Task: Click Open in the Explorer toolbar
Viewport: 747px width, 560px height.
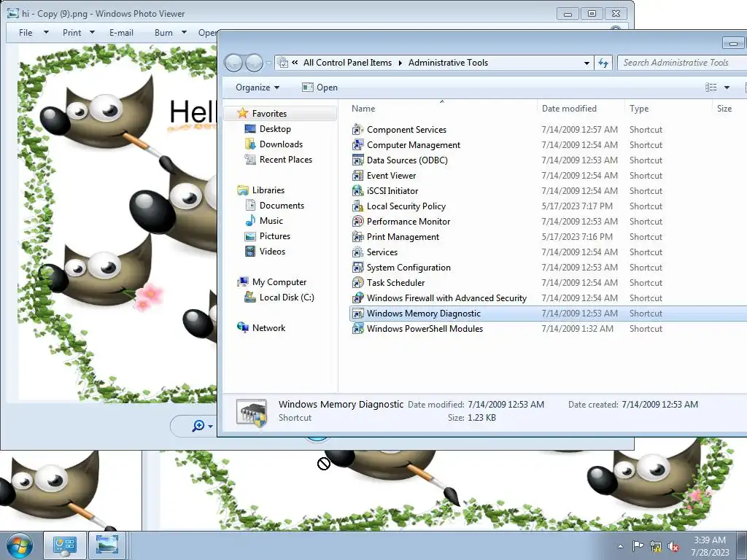Action: [320, 87]
